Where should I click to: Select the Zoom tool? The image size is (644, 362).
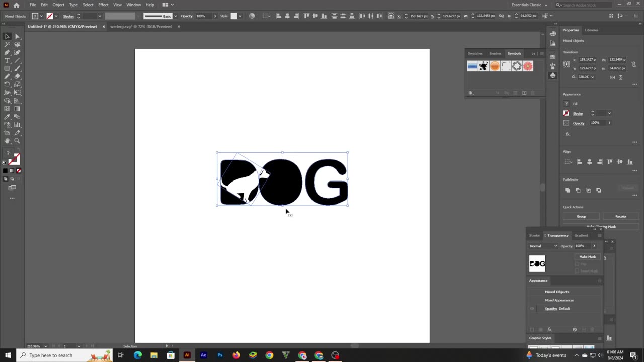(17, 141)
